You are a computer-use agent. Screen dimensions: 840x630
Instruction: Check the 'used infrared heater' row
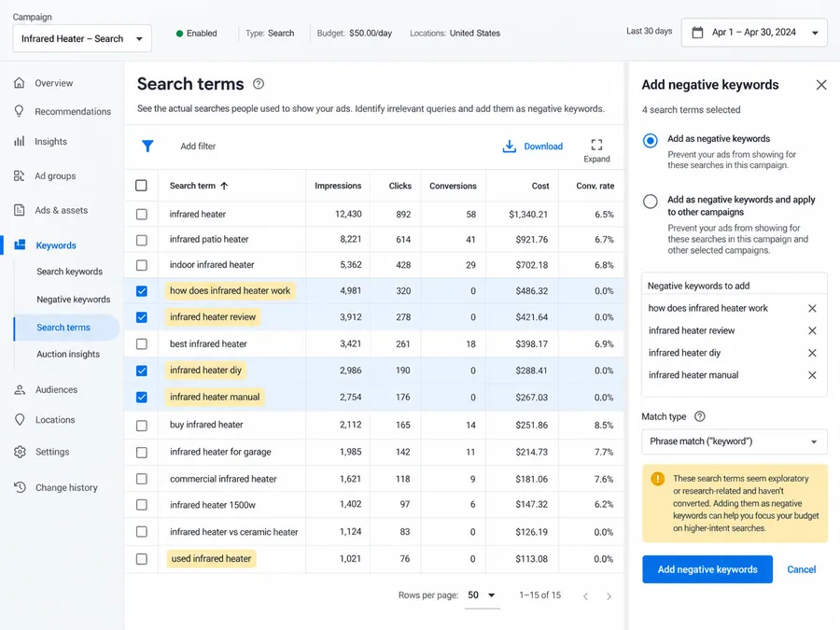coord(142,559)
